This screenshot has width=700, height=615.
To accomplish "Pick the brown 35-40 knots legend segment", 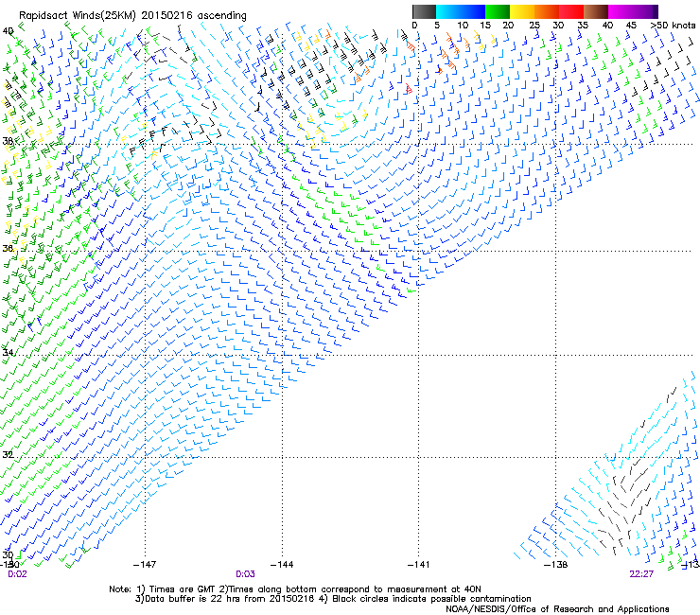I will point(596,11).
